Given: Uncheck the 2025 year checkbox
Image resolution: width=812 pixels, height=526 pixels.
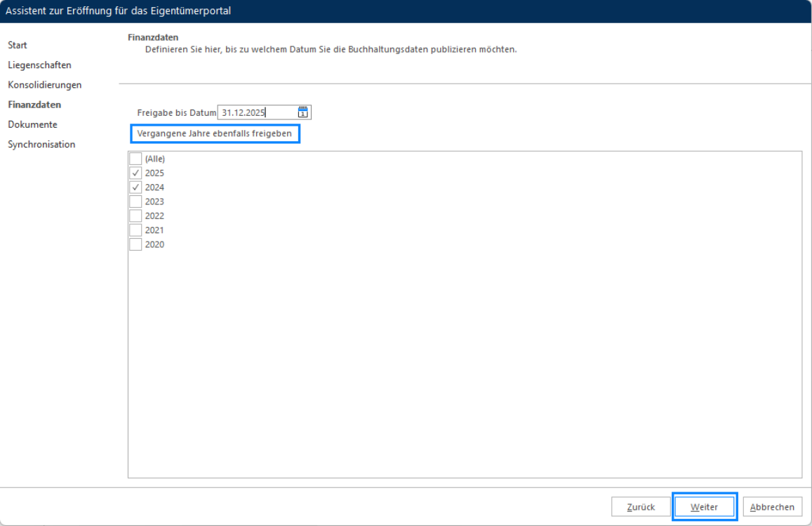Looking at the screenshot, I should (135, 173).
